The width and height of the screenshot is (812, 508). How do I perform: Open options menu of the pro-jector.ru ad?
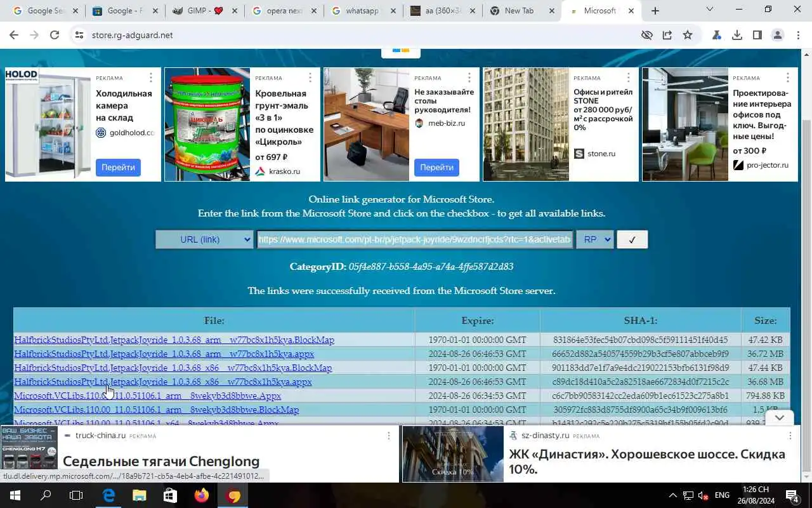(787, 77)
